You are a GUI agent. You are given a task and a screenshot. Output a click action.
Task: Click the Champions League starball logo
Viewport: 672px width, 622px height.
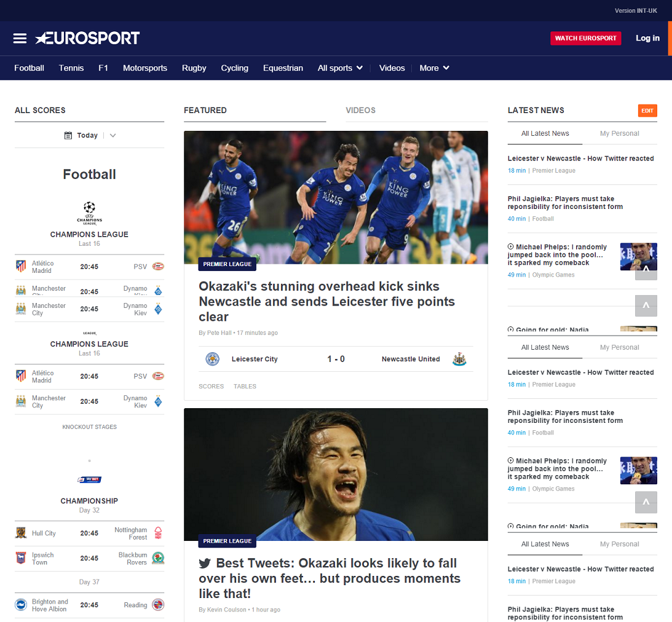tap(89, 213)
